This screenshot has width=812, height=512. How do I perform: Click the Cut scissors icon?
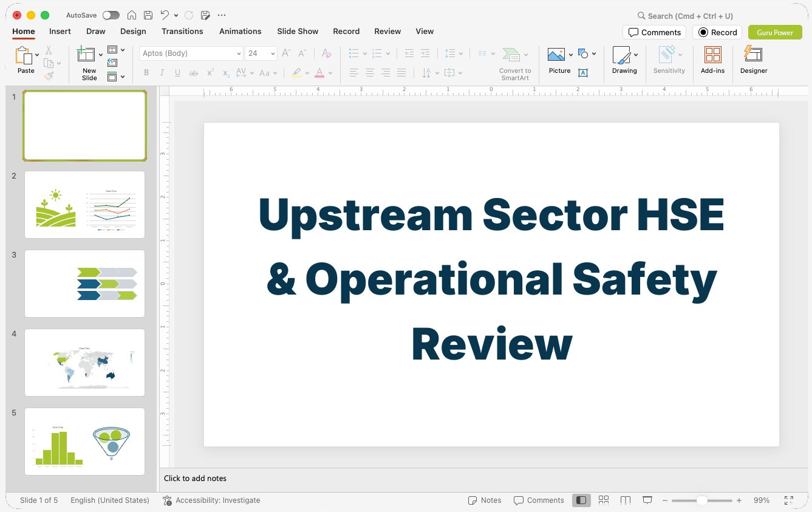click(49, 50)
